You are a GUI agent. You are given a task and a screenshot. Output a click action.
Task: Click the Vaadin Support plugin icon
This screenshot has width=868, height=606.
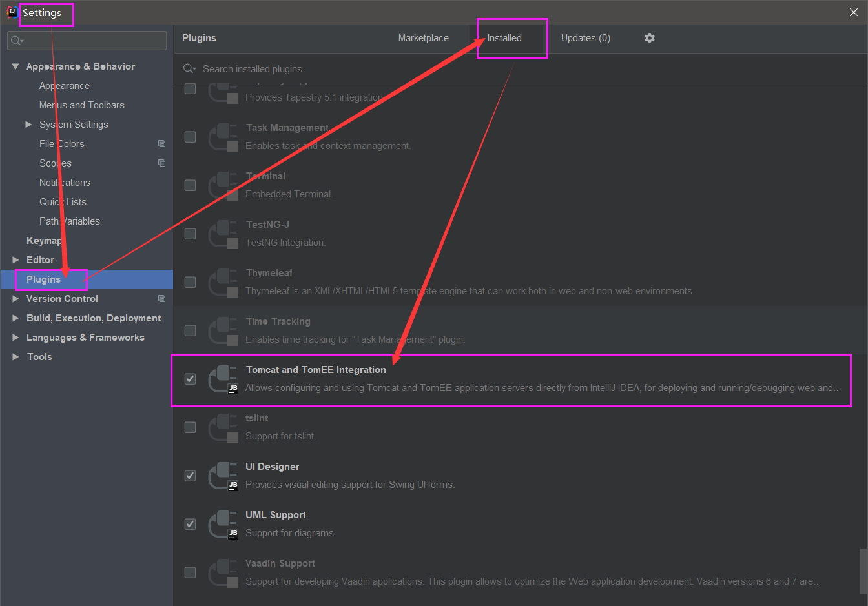223,572
